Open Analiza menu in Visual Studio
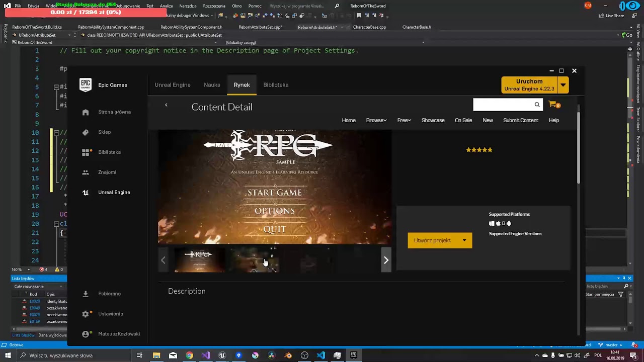This screenshot has width=644, height=362. 166,6
